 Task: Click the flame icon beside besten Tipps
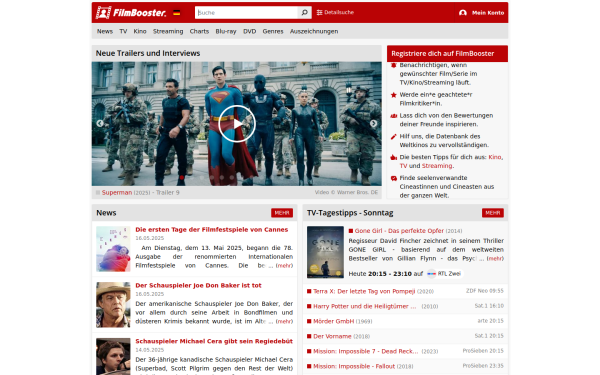(x=393, y=157)
